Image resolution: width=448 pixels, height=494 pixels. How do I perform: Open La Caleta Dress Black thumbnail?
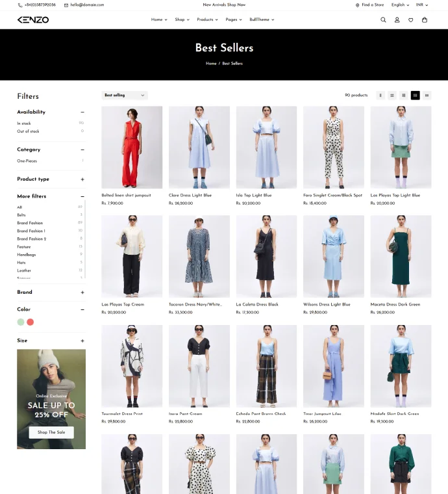coord(266,257)
